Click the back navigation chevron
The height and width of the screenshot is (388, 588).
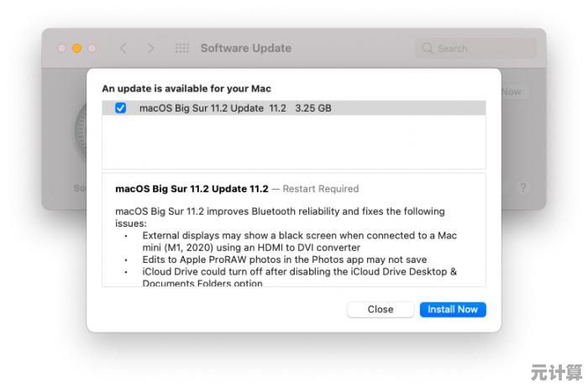tap(123, 49)
